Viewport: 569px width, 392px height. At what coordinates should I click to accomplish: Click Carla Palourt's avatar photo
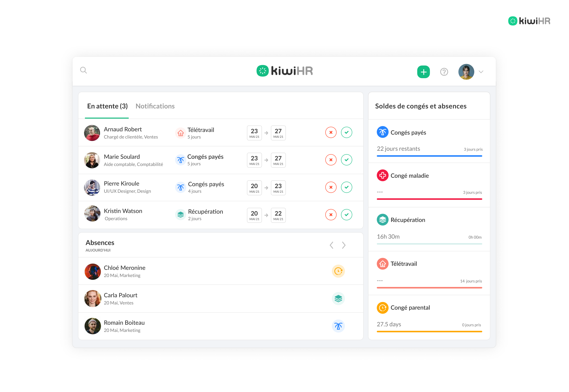coord(93,299)
